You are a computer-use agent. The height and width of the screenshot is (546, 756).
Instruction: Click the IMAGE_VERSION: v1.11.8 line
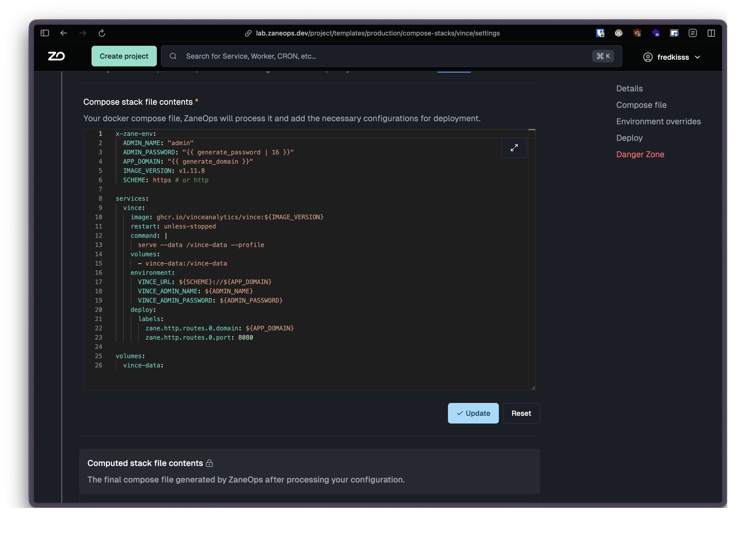click(164, 171)
